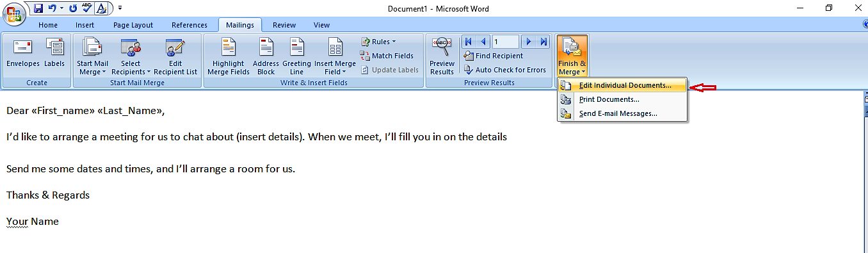The height and width of the screenshot is (253, 868).
Task: Switch to the Page Layout tab
Action: [x=133, y=25]
